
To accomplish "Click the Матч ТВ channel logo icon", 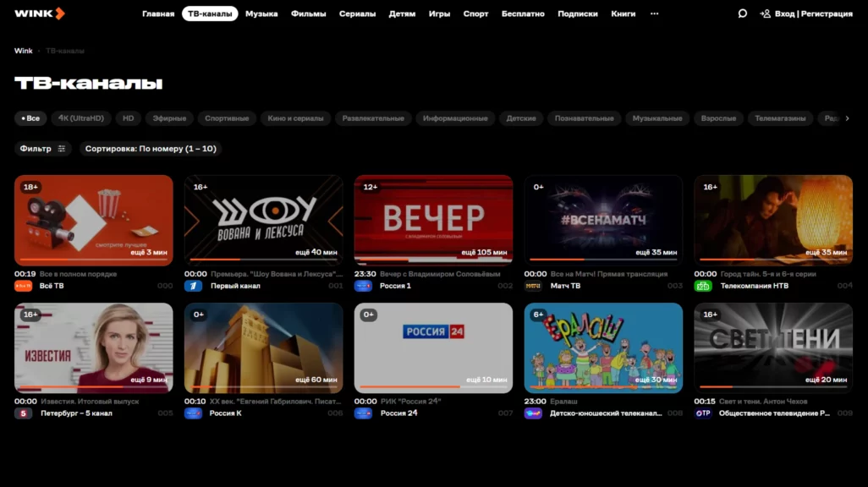I will [533, 286].
